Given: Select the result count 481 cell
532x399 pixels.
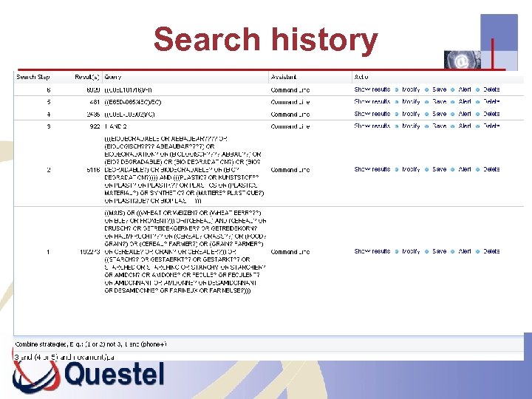Looking at the screenshot, I should (x=95, y=102).
